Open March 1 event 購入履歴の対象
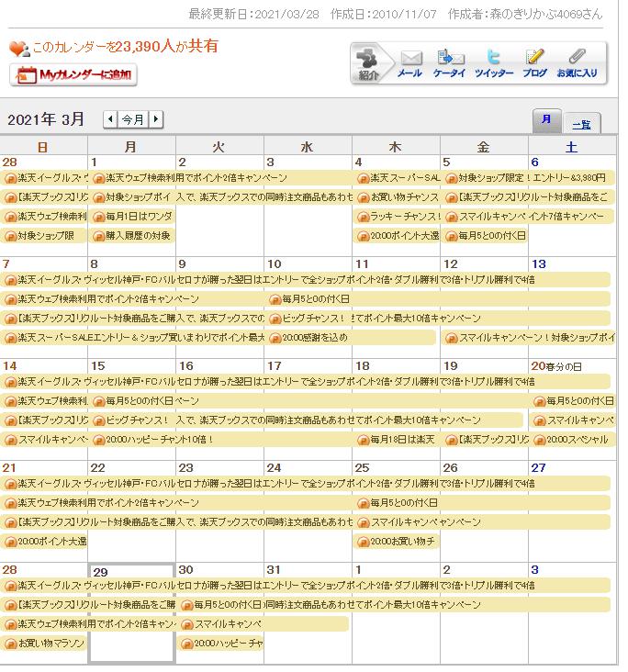The image size is (628, 672). 132,236
